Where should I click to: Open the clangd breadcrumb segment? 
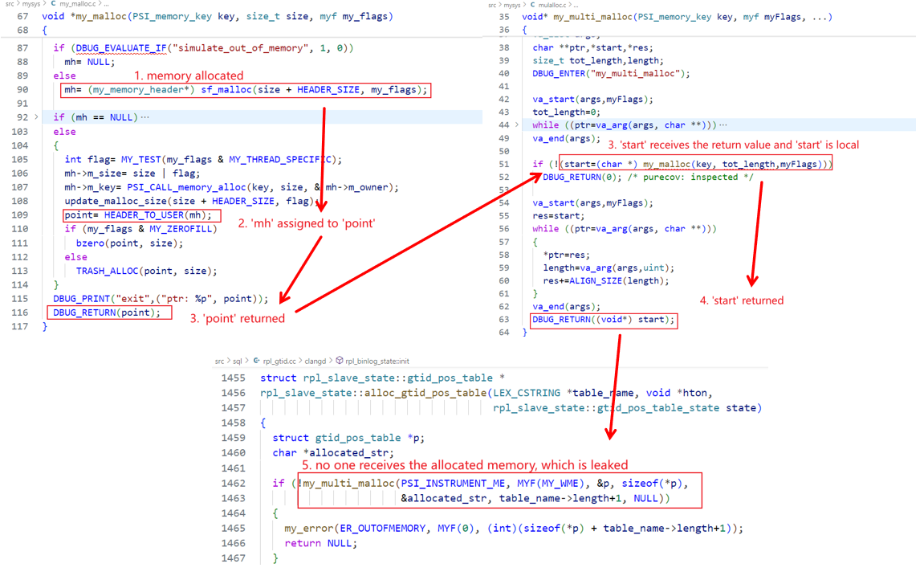(315, 362)
